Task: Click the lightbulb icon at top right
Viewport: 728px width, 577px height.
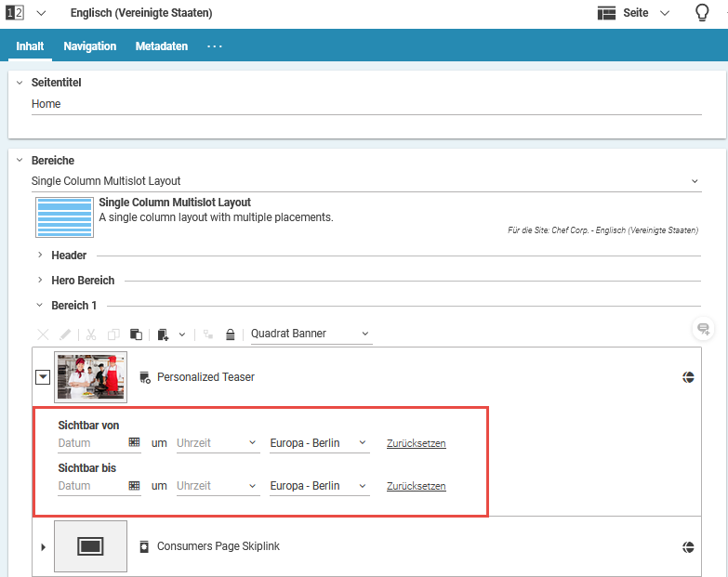Action: tap(703, 13)
